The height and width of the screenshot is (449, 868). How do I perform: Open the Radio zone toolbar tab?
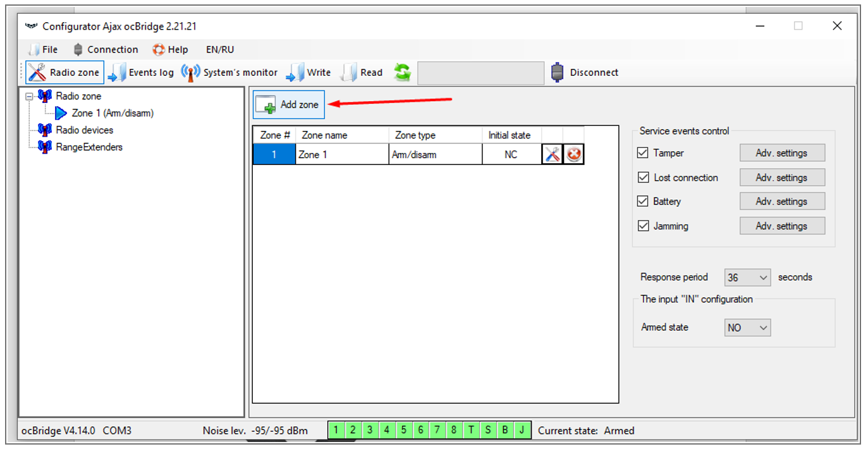(63, 73)
